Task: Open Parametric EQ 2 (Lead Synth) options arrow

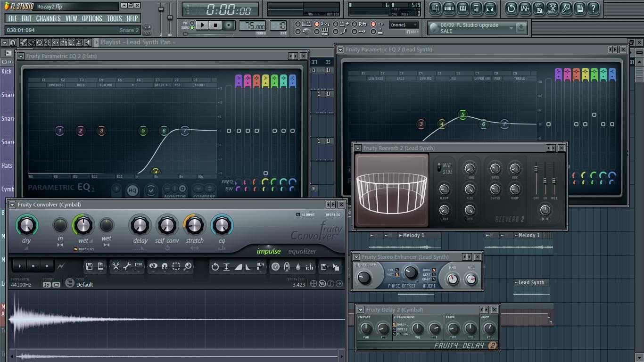Action: (x=340, y=49)
